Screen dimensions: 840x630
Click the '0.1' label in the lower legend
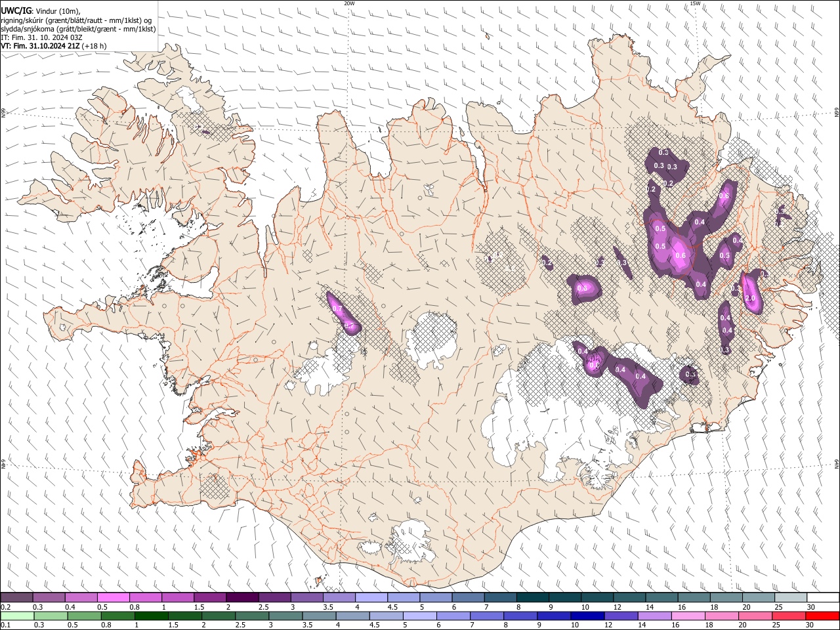point(5,625)
